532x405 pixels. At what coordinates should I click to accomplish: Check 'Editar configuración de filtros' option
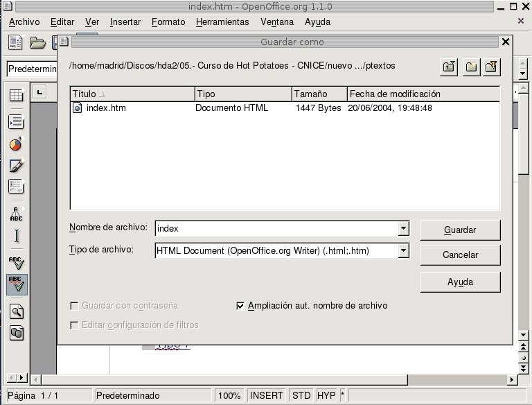(74, 325)
